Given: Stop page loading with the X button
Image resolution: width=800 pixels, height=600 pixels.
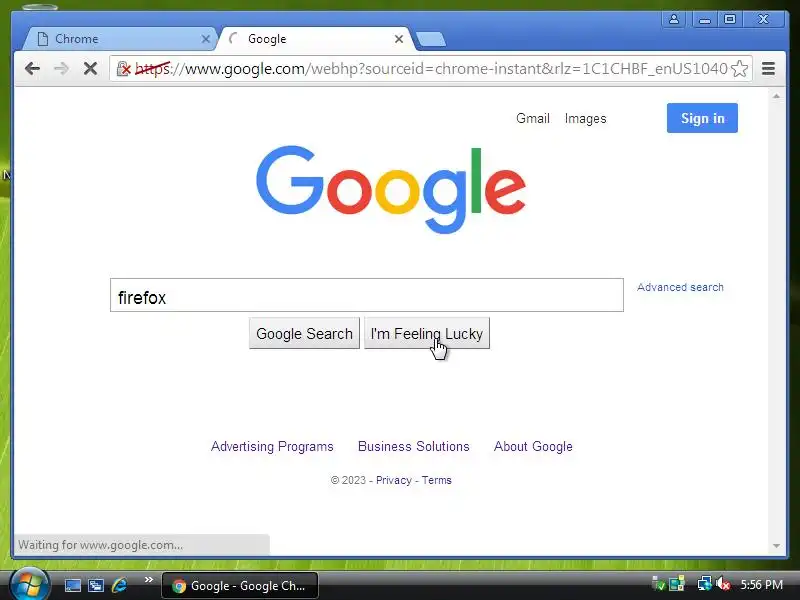Looking at the screenshot, I should click(90, 68).
